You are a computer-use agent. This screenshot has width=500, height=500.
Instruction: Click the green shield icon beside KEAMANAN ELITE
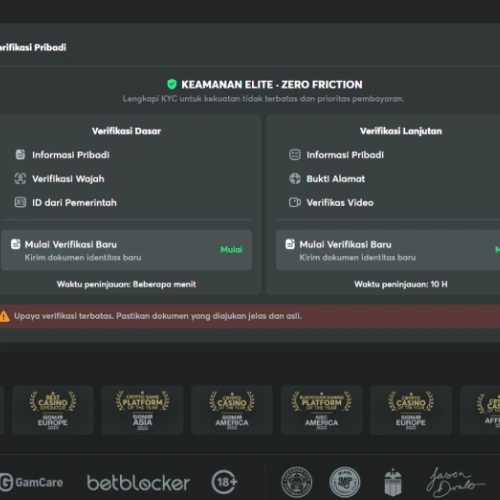point(172,84)
